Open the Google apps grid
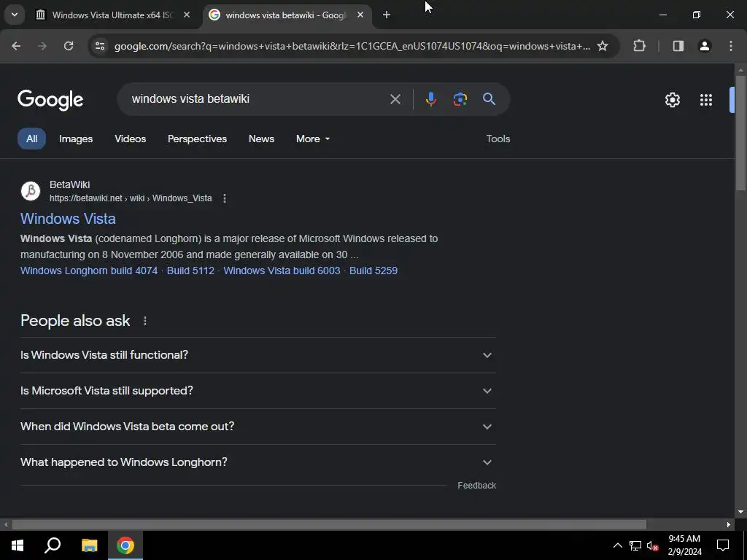This screenshot has height=560, width=747. [706, 100]
